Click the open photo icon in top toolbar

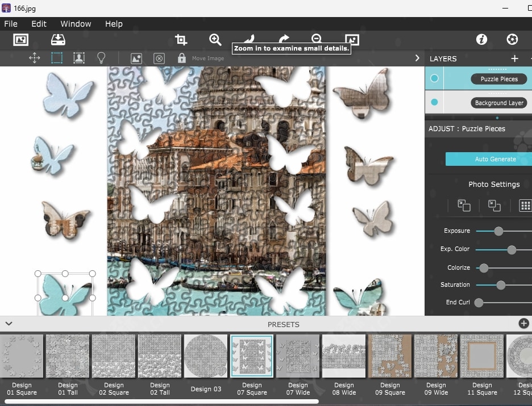click(20, 40)
